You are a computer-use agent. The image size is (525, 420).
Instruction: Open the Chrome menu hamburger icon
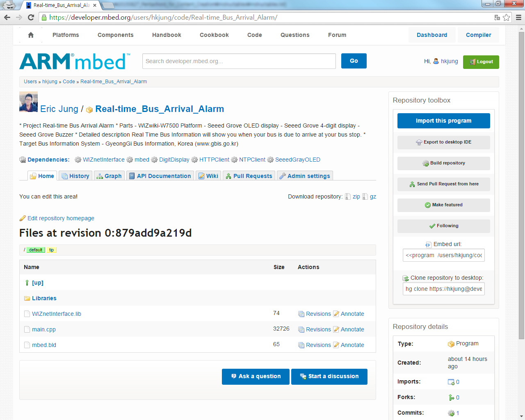coord(518,17)
